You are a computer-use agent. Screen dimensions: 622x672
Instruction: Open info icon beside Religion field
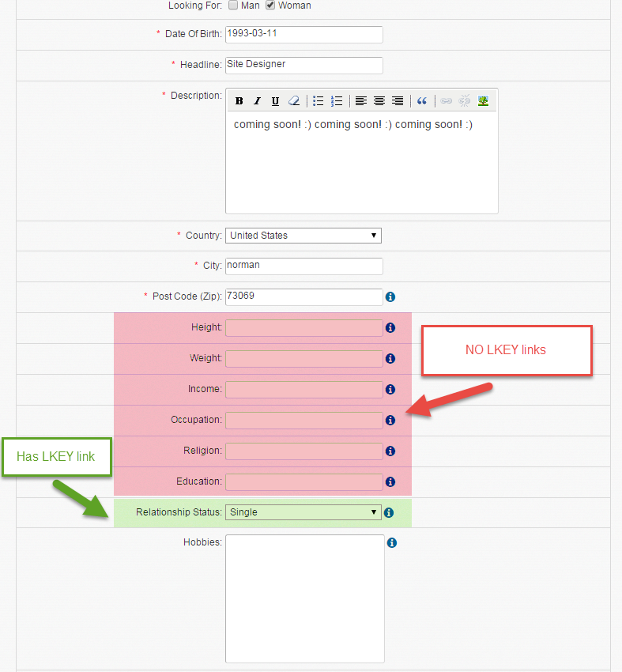pyautogui.click(x=390, y=451)
